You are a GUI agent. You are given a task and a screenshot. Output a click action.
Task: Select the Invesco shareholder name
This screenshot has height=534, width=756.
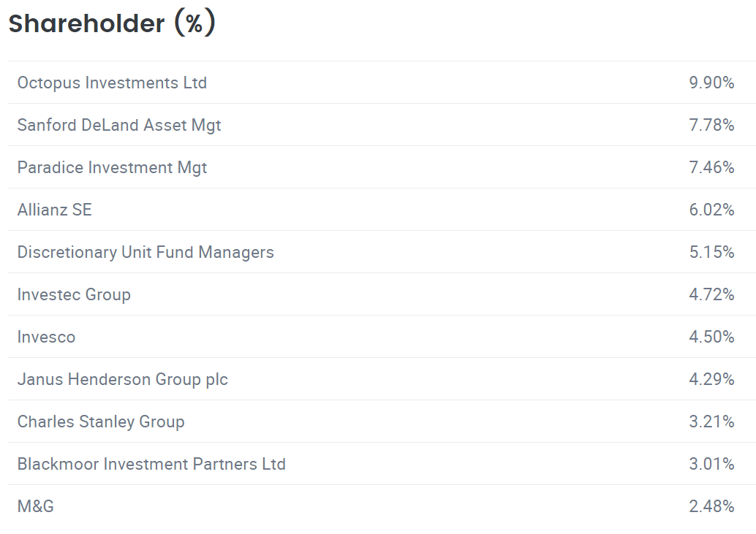click(46, 337)
